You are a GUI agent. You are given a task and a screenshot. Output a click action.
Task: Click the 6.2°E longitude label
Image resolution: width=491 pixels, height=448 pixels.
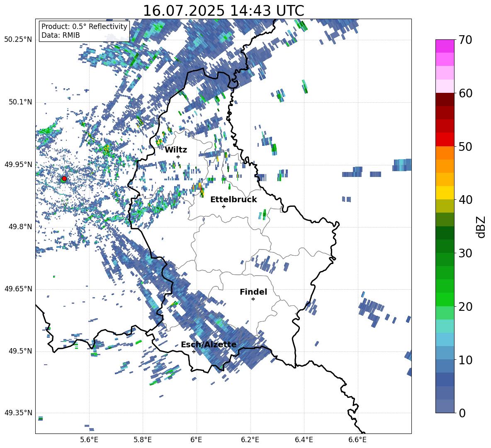250,440
